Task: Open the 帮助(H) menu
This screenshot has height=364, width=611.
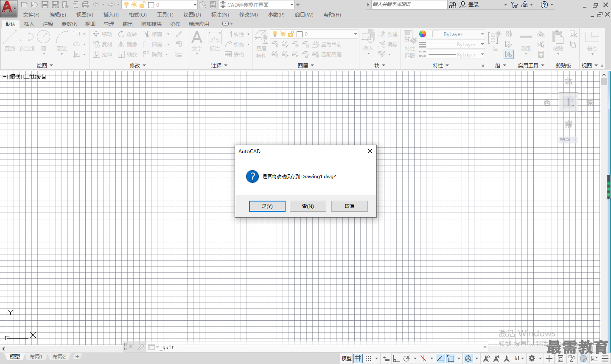Action: click(x=332, y=14)
